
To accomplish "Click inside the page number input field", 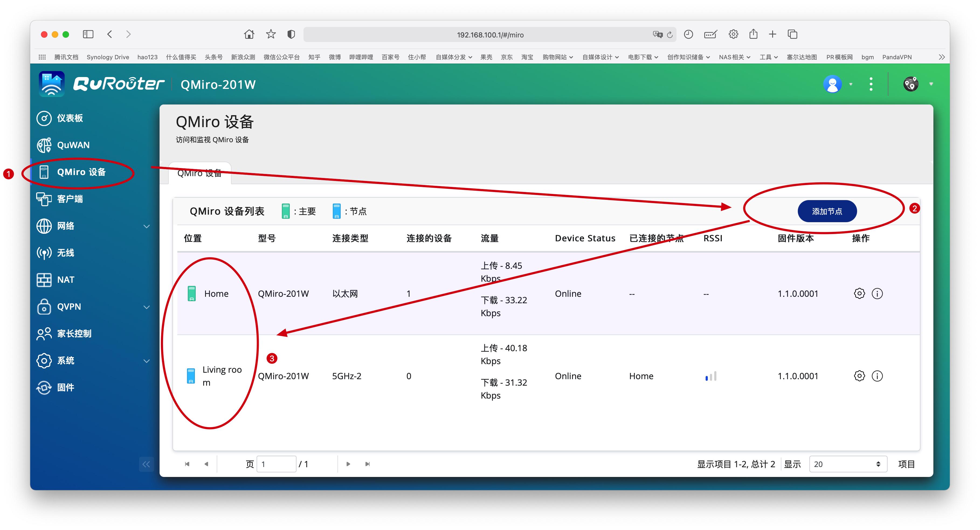I will coord(277,464).
